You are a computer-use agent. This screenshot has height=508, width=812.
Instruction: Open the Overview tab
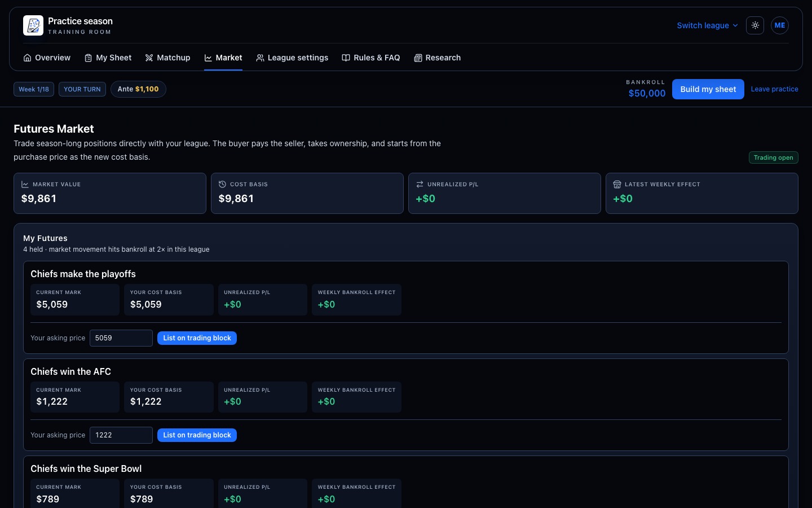point(47,58)
